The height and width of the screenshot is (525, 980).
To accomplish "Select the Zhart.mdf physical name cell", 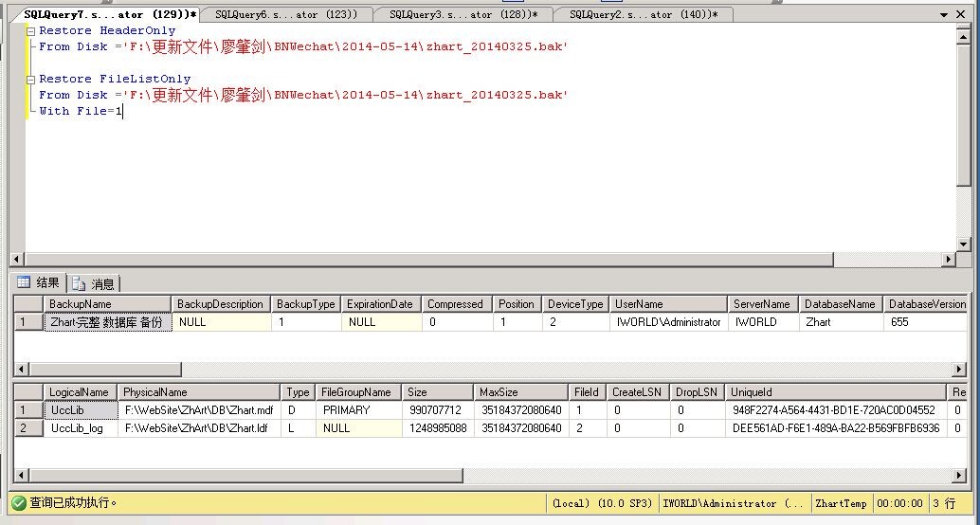I will pos(199,410).
